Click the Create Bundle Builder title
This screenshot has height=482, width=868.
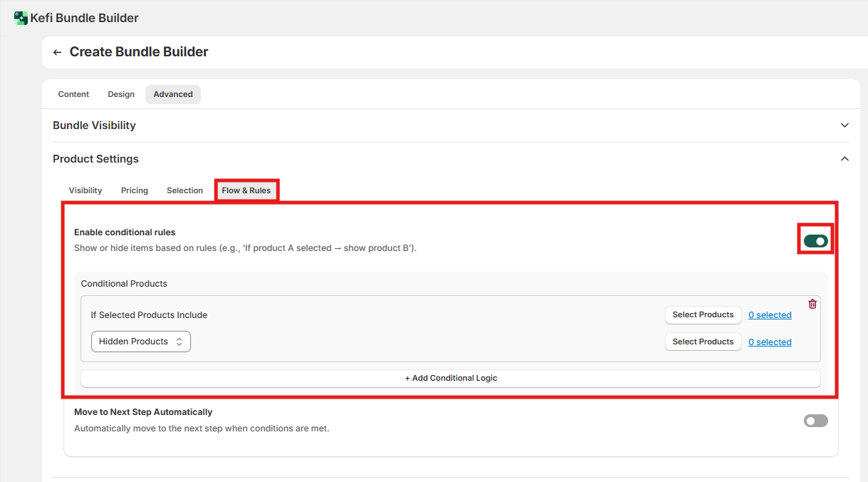[x=139, y=52]
